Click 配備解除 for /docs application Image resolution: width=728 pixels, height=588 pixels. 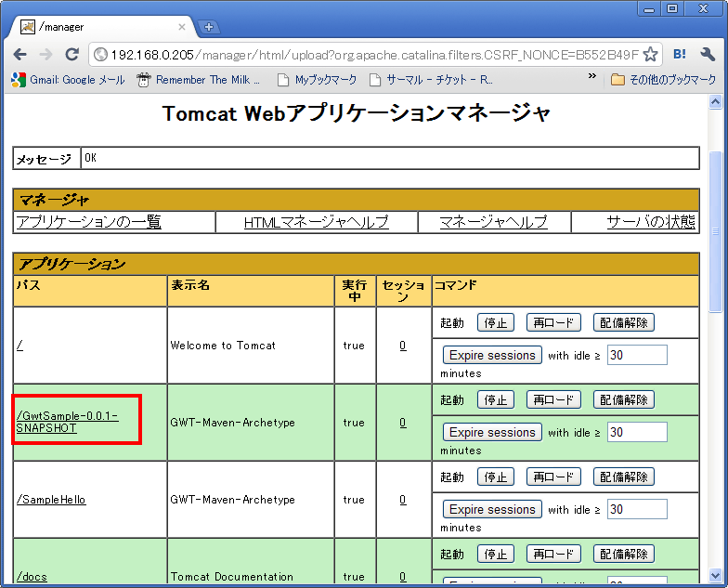tap(624, 554)
